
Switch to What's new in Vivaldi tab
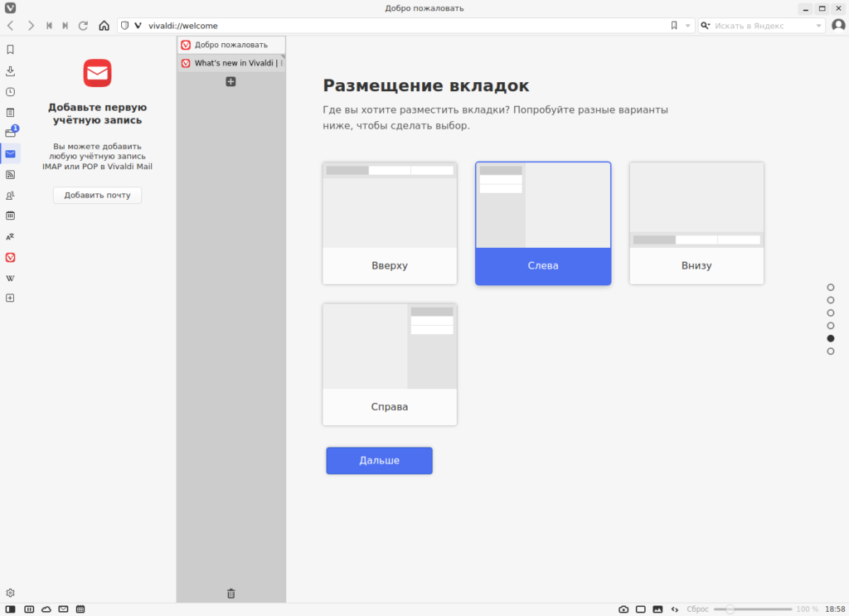pos(231,63)
